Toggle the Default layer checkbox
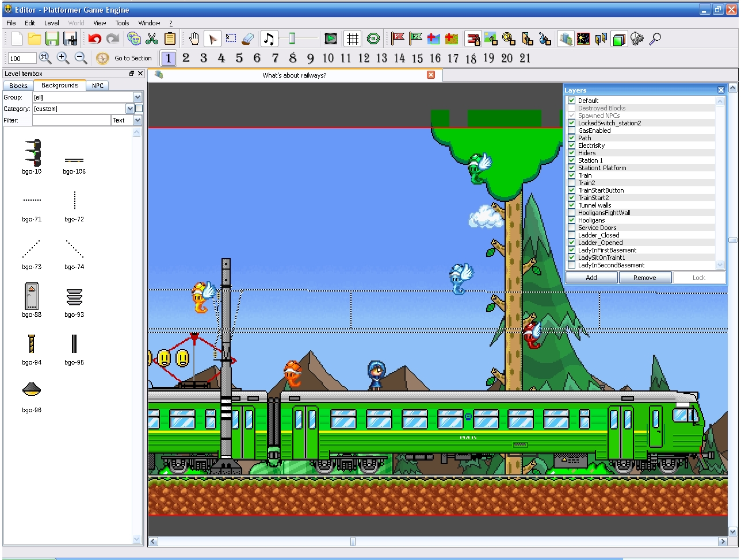This screenshot has height=560, width=741. pos(571,101)
